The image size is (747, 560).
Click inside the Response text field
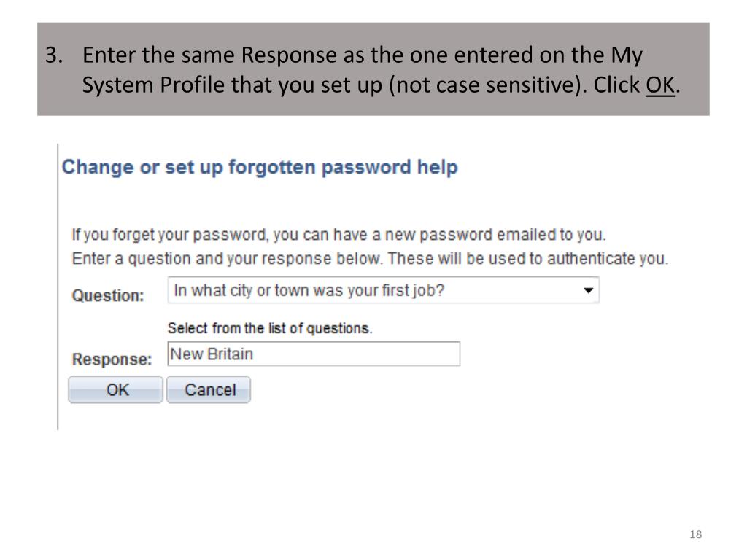[314, 354]
